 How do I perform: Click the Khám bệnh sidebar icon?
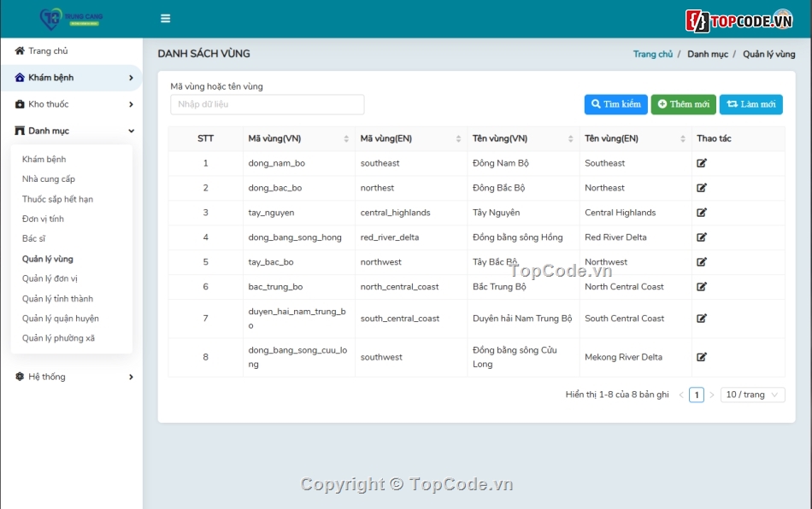click(20, 78)
